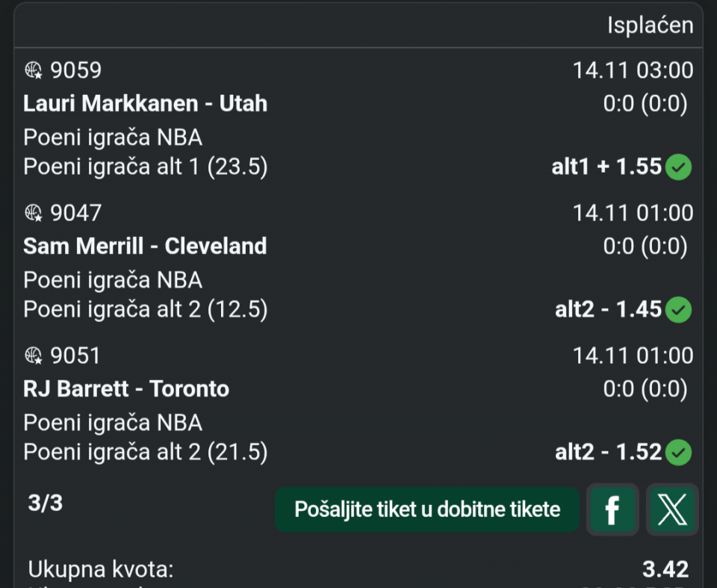
Task: Click basketball icon next to 9059
Action: coord(34,70)
